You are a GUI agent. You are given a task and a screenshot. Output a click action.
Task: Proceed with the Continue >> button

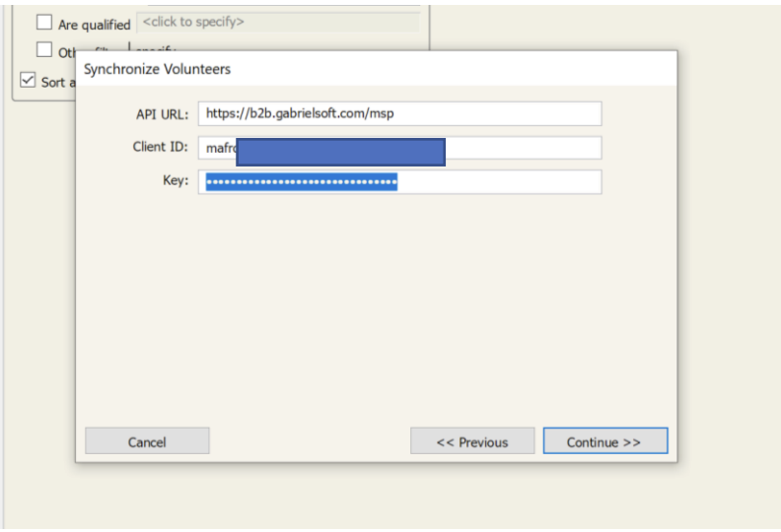tap(605, 441)
